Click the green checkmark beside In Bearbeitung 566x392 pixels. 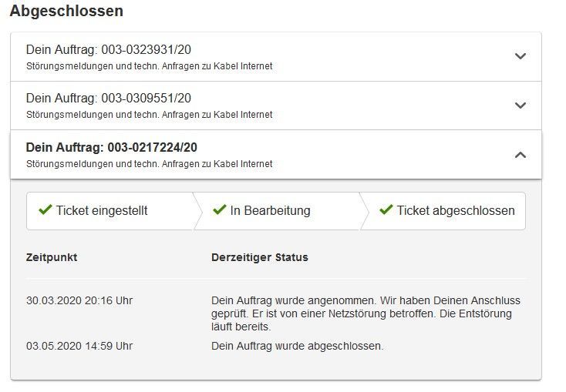point(219,210)
